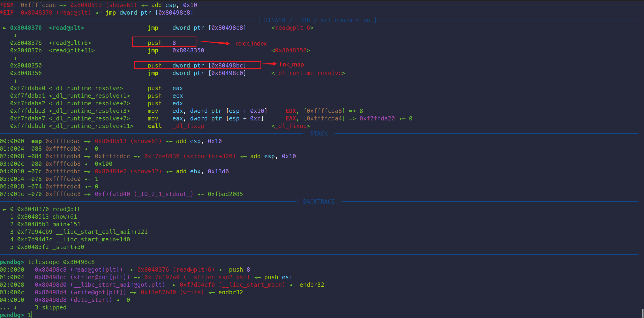This screenshot has height=318, width=644.
Task: Click the *ESP register label
Action: (7, 5)
